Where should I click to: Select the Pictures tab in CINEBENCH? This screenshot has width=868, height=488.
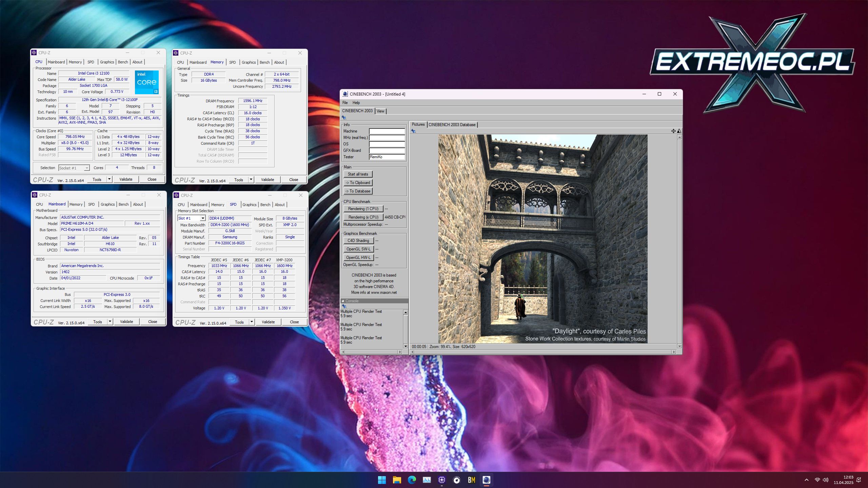pyautogui.click(x=418, y=124)
